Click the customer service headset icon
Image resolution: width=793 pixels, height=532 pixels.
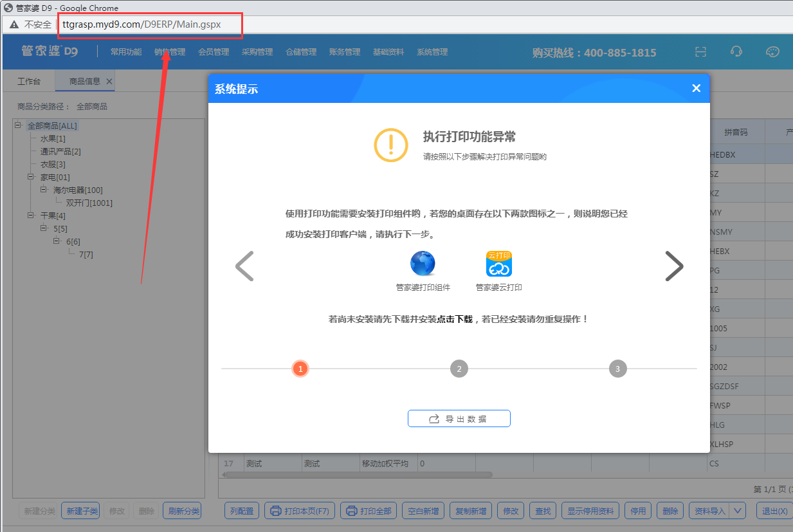pyautogui.click(x=737, y=52)
